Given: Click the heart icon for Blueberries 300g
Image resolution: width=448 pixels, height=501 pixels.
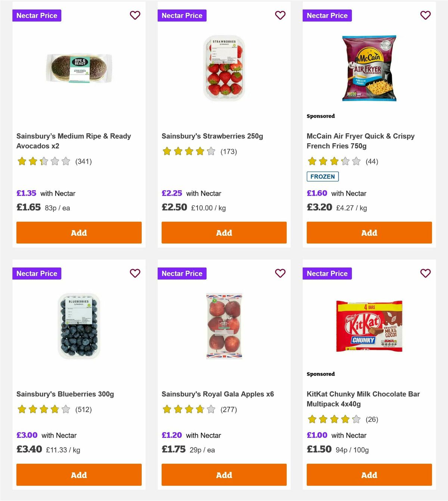Looking at the screenshot, I should point(135,273).
